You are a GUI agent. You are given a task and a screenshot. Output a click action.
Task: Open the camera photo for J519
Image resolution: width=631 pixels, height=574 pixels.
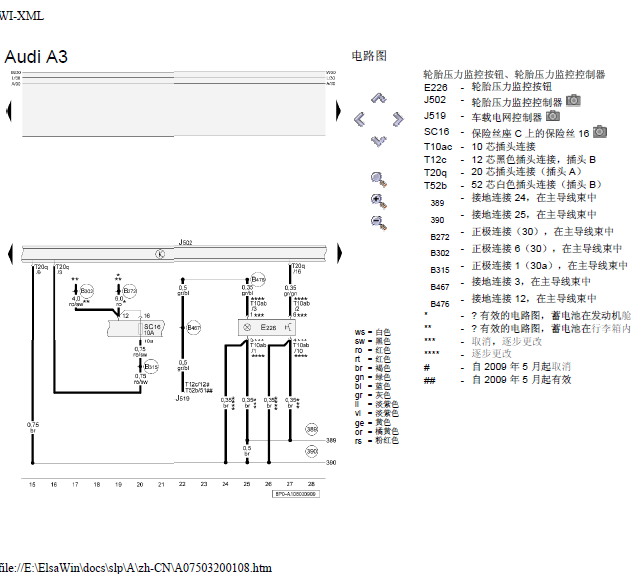(553, 116)
